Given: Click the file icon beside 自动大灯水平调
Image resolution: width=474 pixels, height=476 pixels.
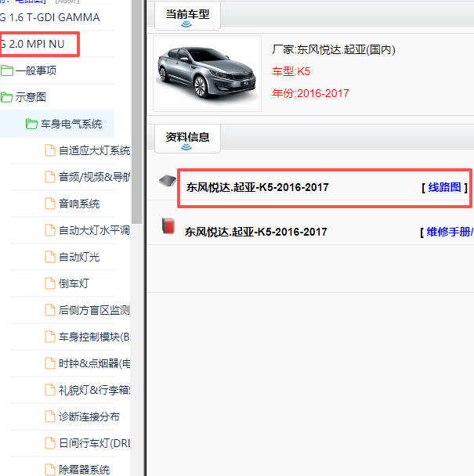Looking at the screenshot, I should pyautogui.click(x=50, y=230).
